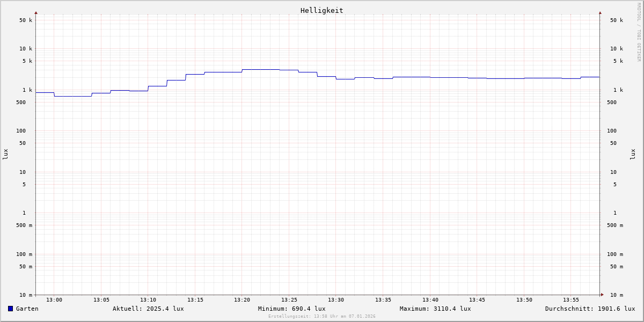This screenshot has width=644, height=322.
Task: Click the Durchschnitt: 1901.6 lux value
Action: pyautogui.click(x=590, y=309)
